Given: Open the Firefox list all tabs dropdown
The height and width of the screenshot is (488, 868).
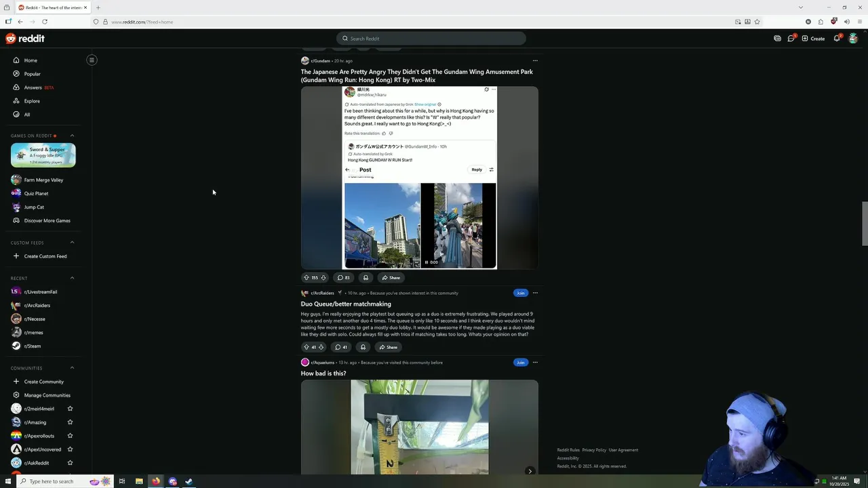Looking at the screenshot, I should [800, 7].
